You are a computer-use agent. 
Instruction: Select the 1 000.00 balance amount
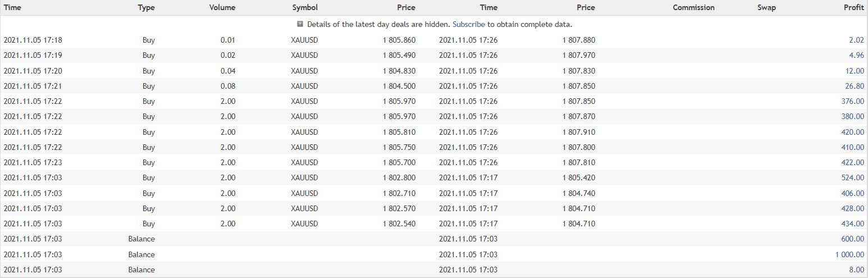point(849,254)
